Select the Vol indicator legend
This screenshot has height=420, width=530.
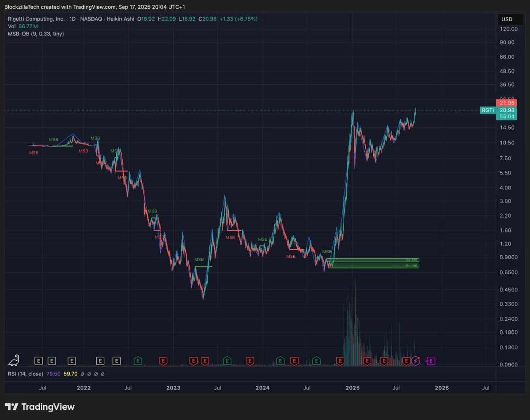coord(11,26)
